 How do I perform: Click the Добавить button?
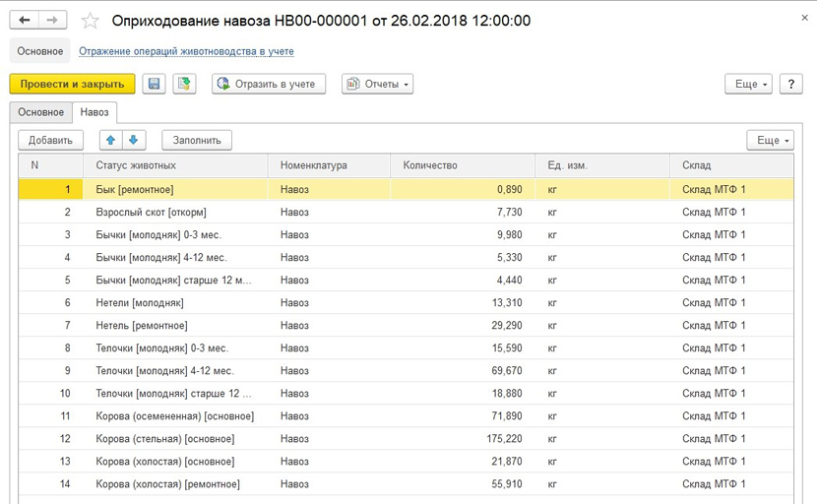(50, 141)
